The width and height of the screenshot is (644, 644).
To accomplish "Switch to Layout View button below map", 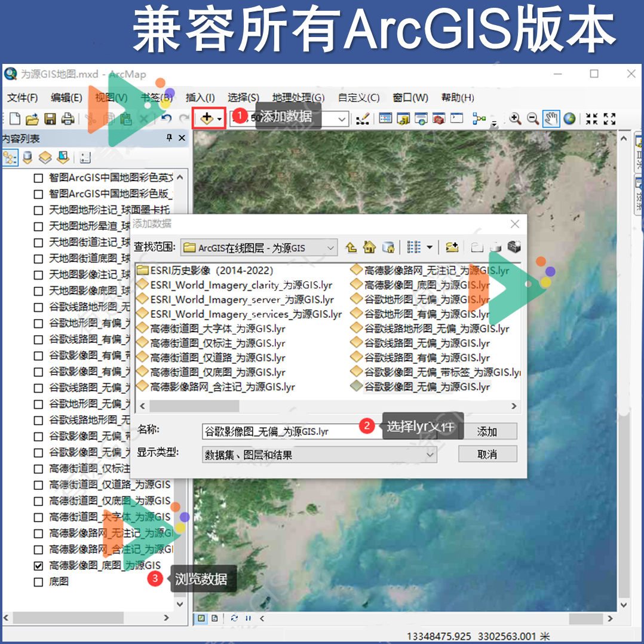I will tap(214, 618).
